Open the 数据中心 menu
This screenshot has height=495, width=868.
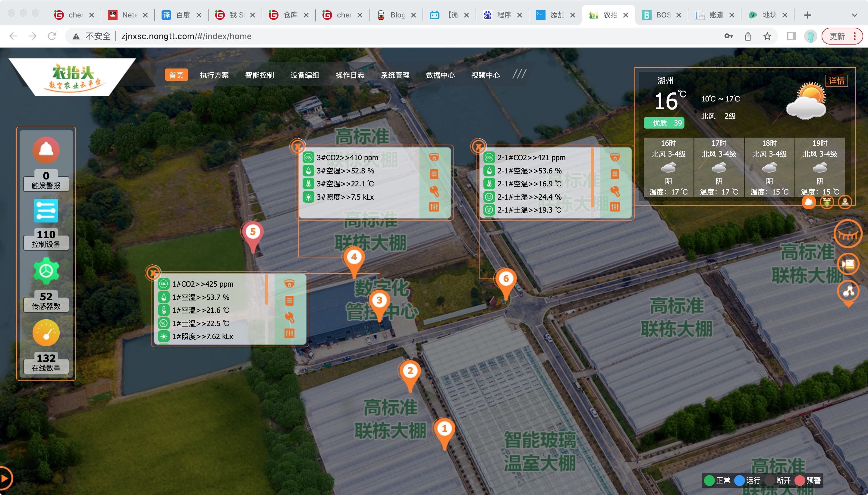(440, 75)
